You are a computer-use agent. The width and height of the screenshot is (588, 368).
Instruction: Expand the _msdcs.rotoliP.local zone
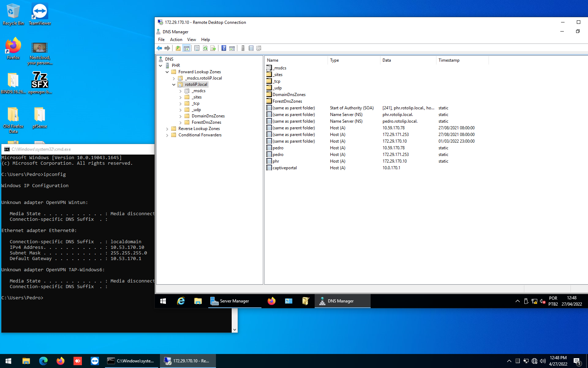click(174, 78)
